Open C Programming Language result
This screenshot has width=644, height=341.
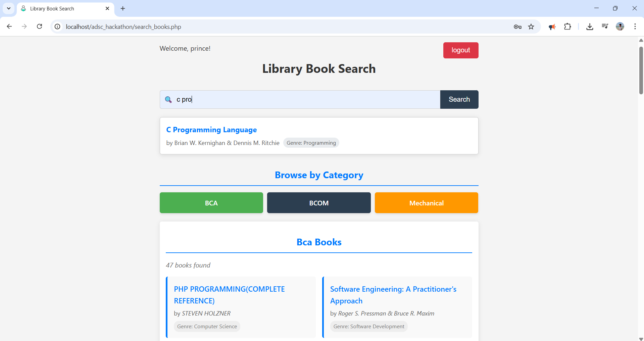[211, 130]
